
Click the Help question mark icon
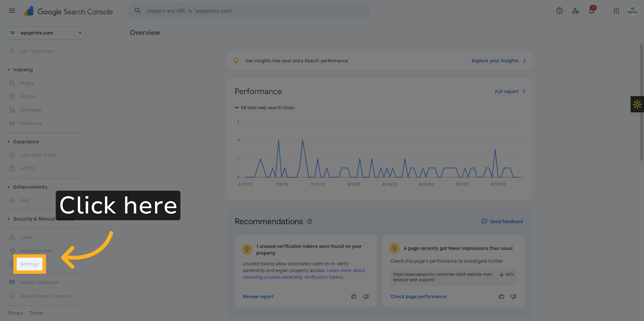(559, 11)
